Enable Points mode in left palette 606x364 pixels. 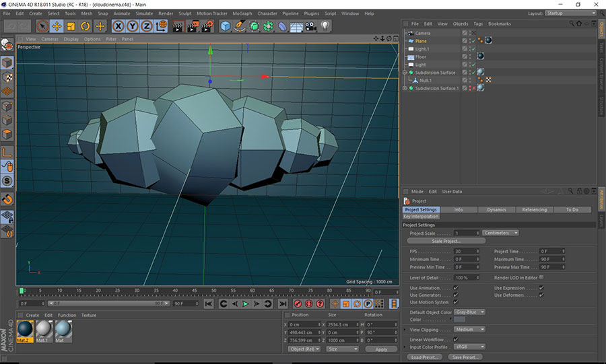coord(7,106)
